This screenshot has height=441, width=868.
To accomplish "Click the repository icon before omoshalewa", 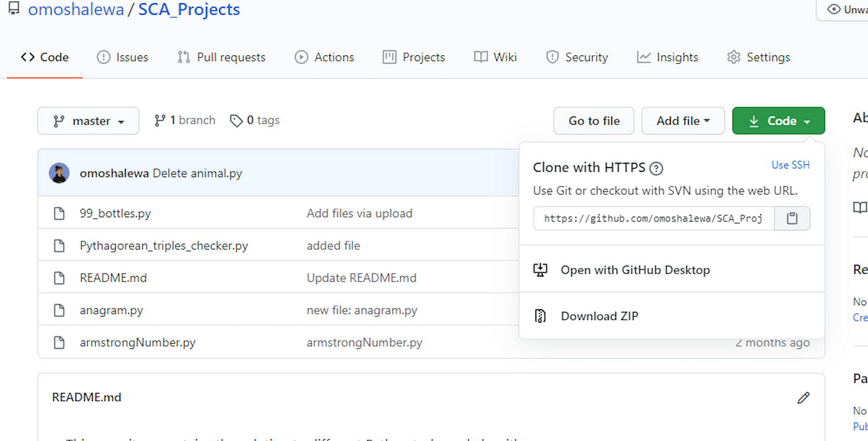I will pos(14,9).
